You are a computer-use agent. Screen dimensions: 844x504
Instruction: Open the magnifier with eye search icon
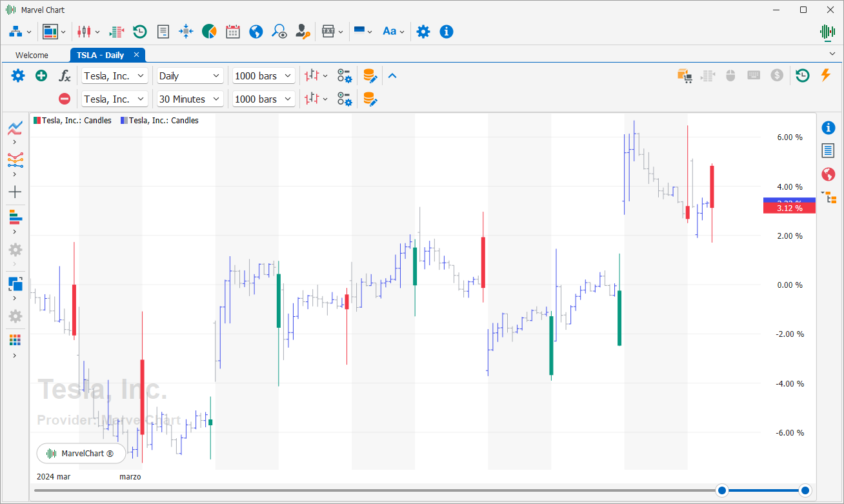pyautogui.click(x=279, y=31)
